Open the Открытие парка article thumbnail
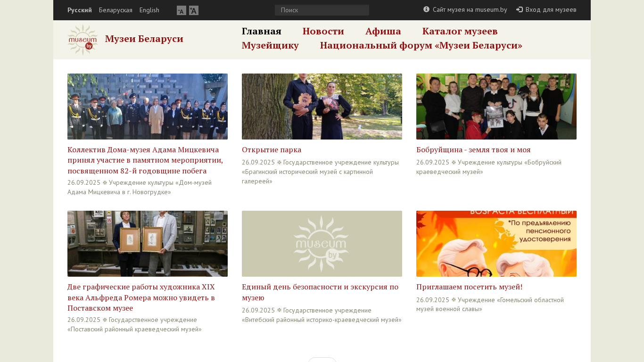Viewport: 644px width, 362px height. tap(322, 107)
